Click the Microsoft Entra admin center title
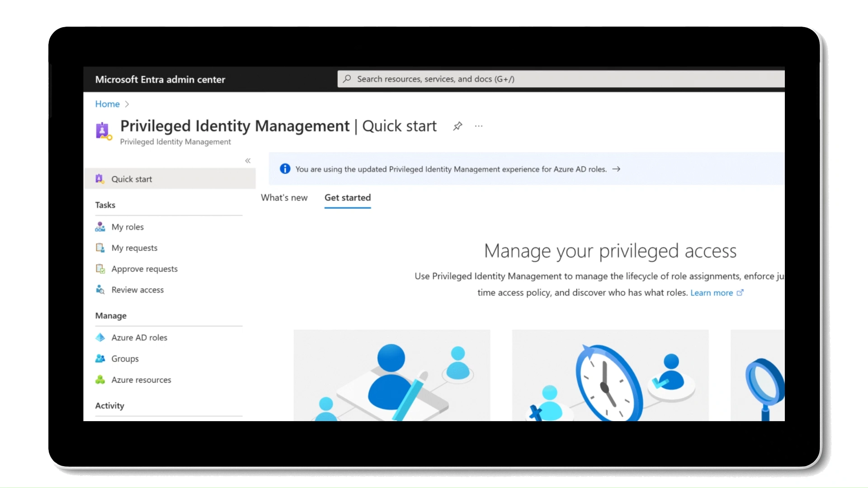This screenshot has width=868, height=488. pyautogui.click(x=160, y=79)
